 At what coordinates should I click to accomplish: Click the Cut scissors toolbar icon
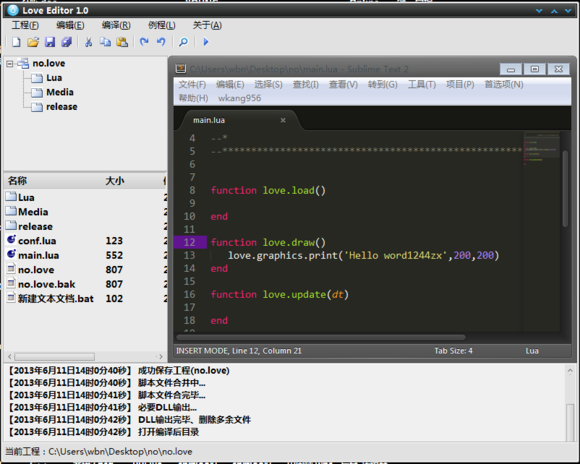pos(88,42)
